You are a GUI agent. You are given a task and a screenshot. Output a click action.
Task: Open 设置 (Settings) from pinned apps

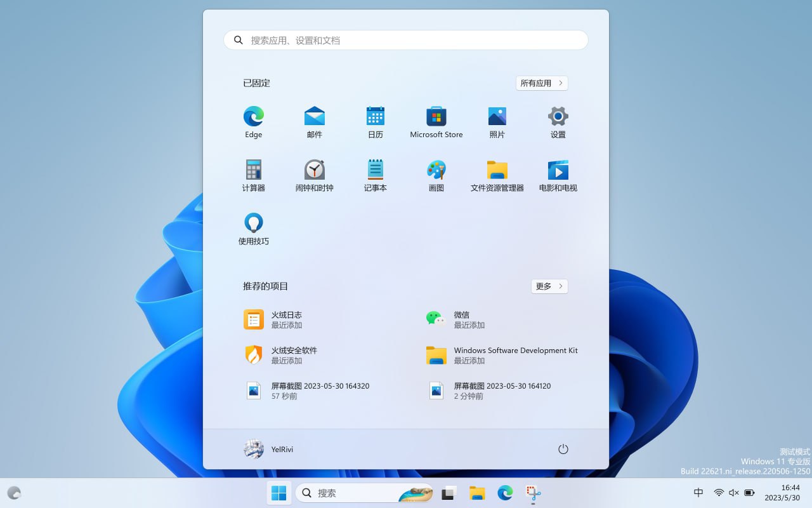pos(558,121)
